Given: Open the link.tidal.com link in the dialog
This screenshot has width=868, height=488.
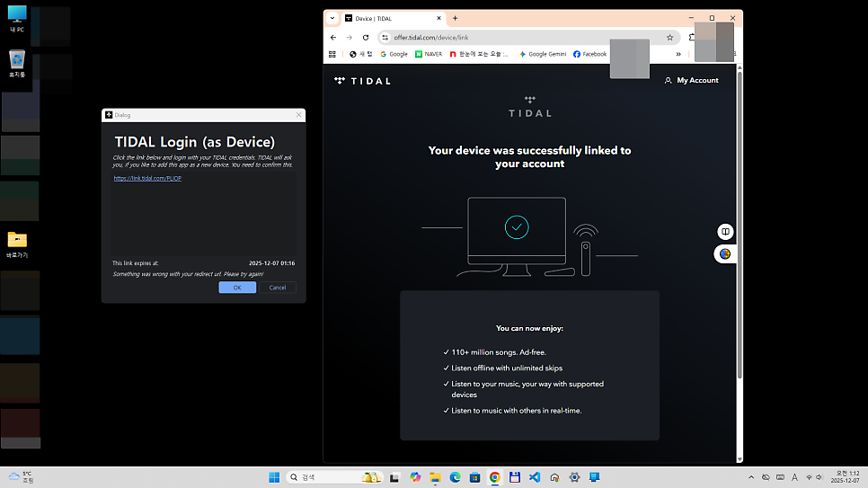Looking at the screenshot, I should pyautogui.click(x=147, y=178).
